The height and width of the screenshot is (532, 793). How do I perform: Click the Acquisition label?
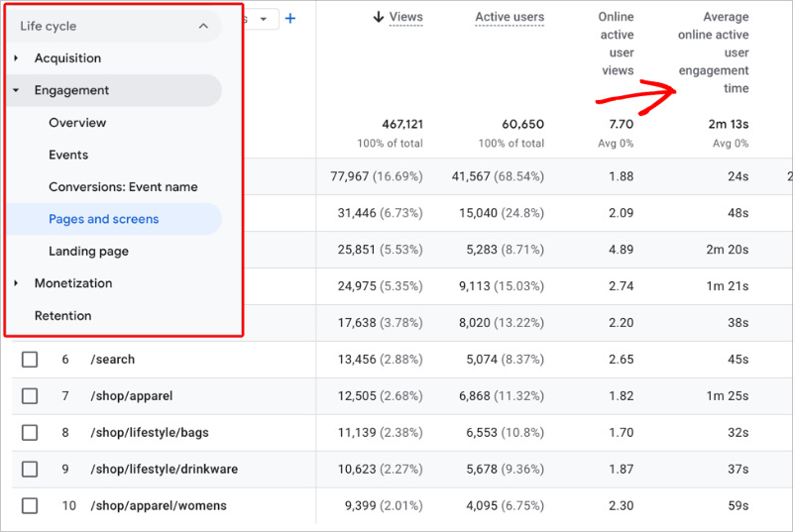click(x=67, y=58)
